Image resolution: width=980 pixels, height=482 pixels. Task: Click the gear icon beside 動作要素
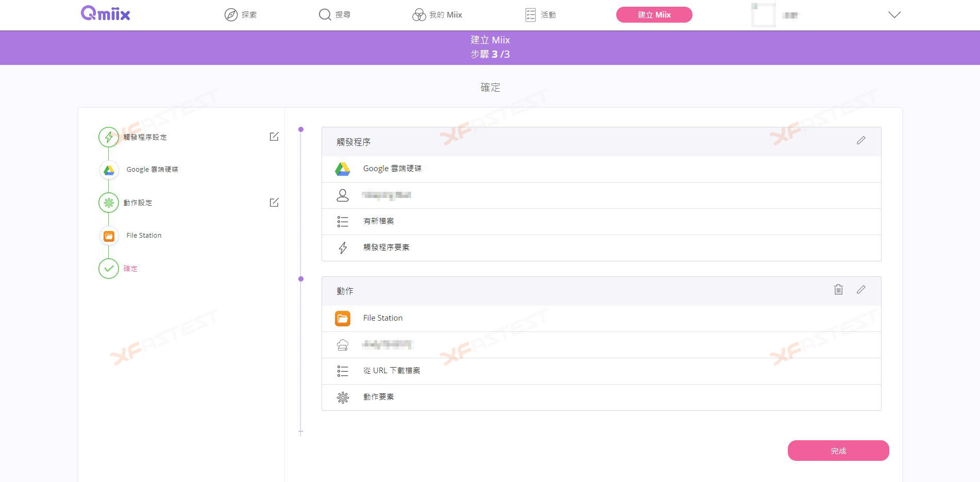[x=343, y=397]
